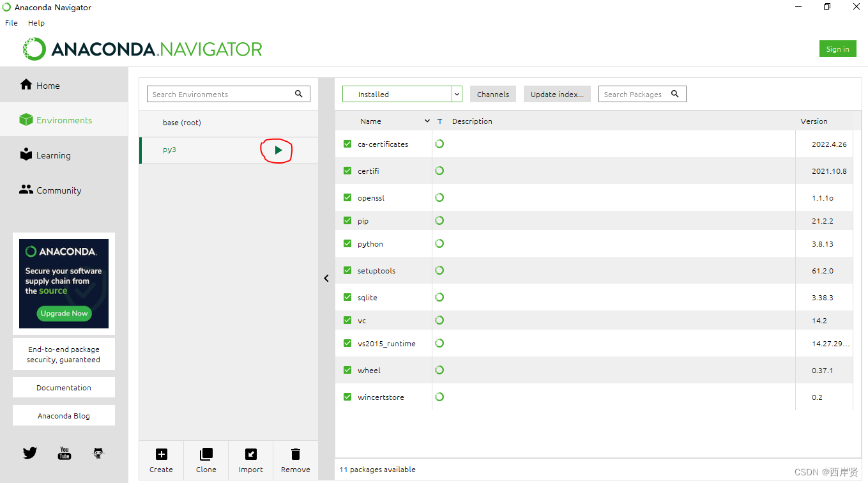Click the Home house icon in sidebar

click(x=26, y=84)
